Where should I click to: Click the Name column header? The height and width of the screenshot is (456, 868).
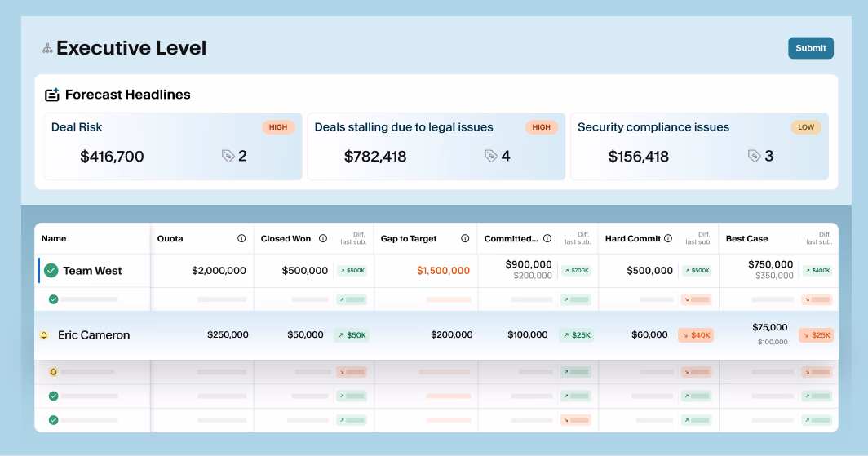[x=54, y=238]
